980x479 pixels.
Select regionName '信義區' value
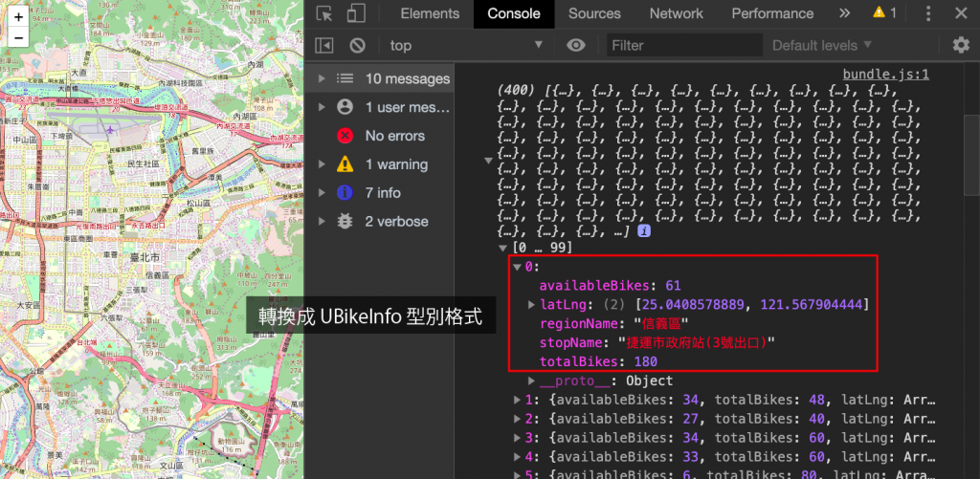660,323
